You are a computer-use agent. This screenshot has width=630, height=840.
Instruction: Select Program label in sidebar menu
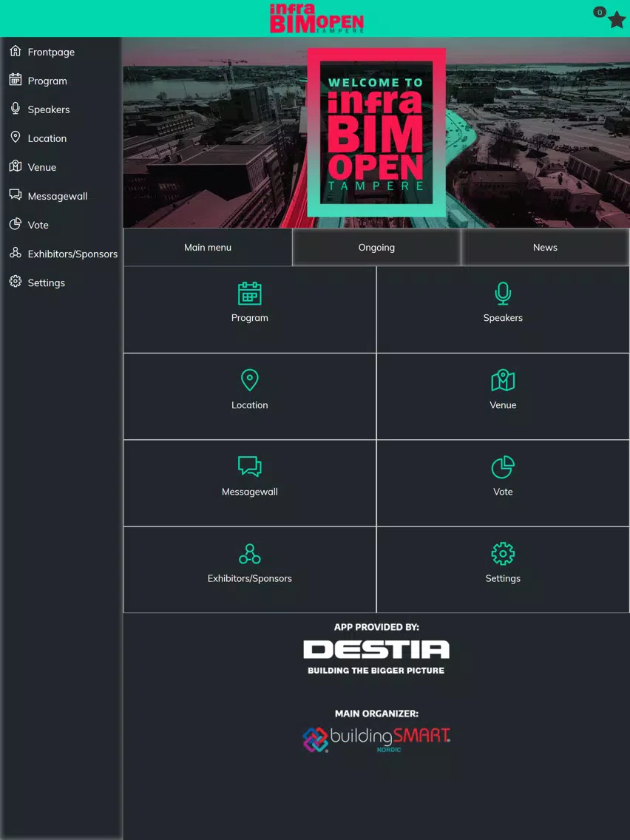click(x=47, y=81)
